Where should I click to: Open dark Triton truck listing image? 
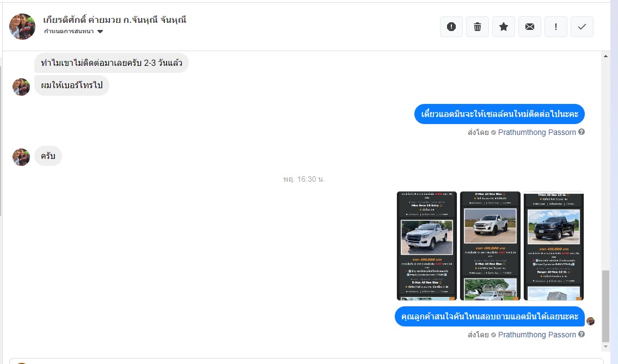click(x=554, y=246)
